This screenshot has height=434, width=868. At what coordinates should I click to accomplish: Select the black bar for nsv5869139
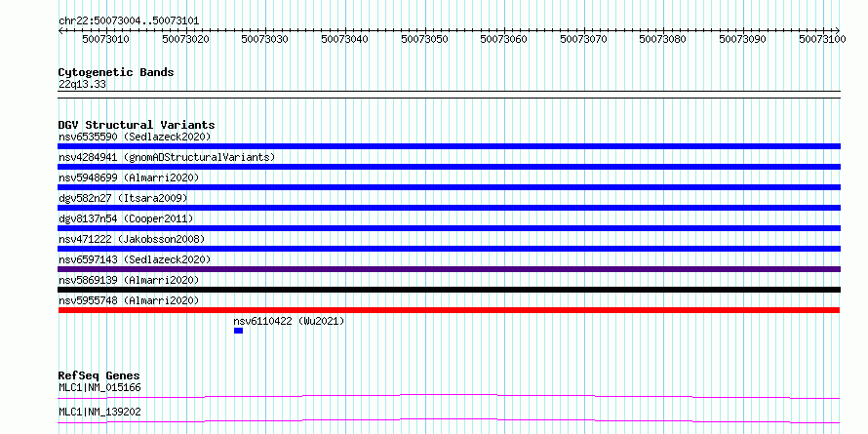[x=449, y=290]
